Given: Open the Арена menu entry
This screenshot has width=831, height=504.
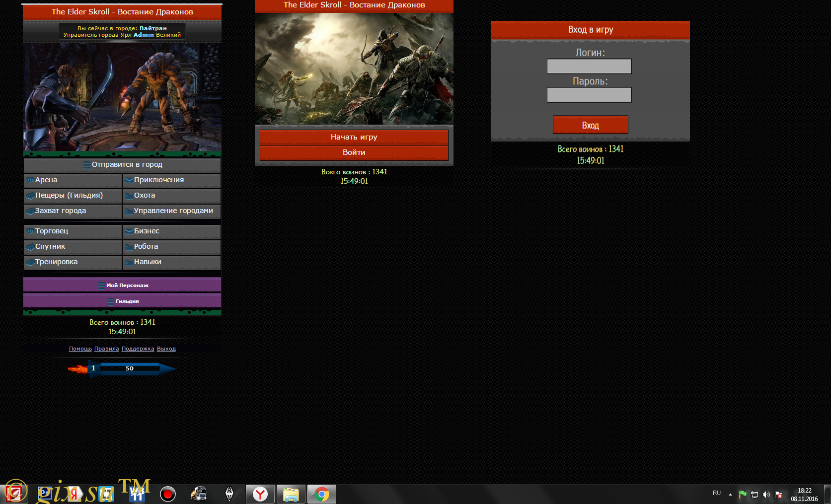Looking at the screenshot, I should click(x=73, y=180).
